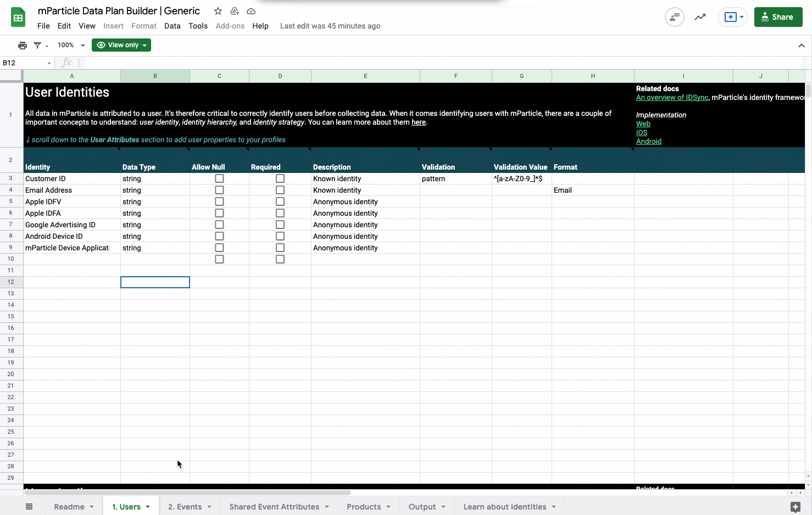Open the iOS implementation link

[x=642, y=132]
